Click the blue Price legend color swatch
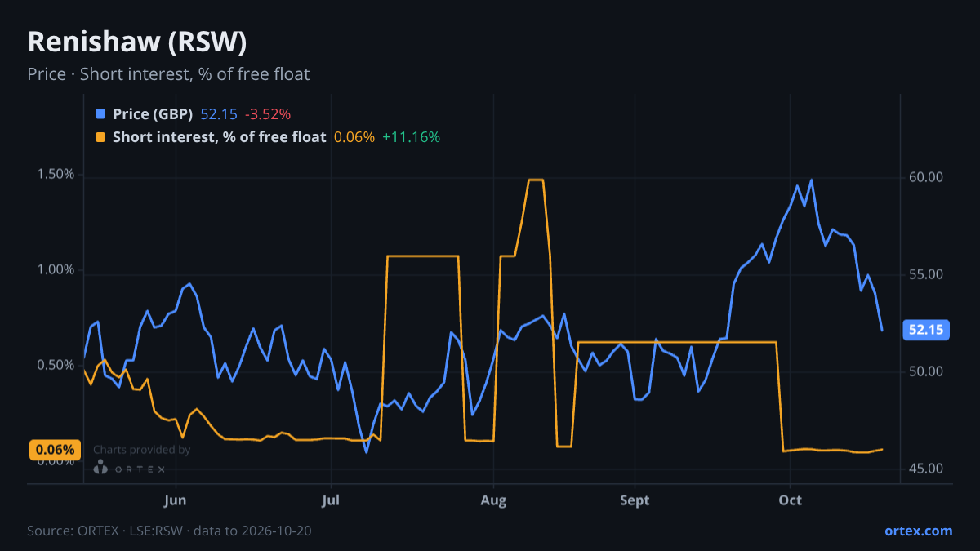This screenshot has width=980, height=551. (100, 114)
